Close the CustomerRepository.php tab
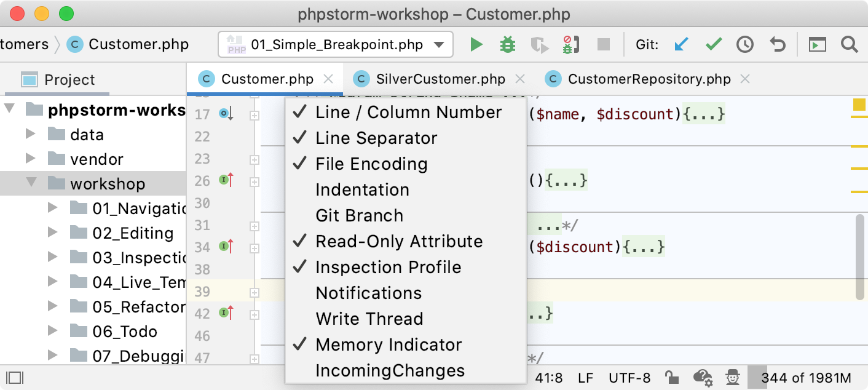The width and height of the screenshot is (868, 390). coord(745,79)
